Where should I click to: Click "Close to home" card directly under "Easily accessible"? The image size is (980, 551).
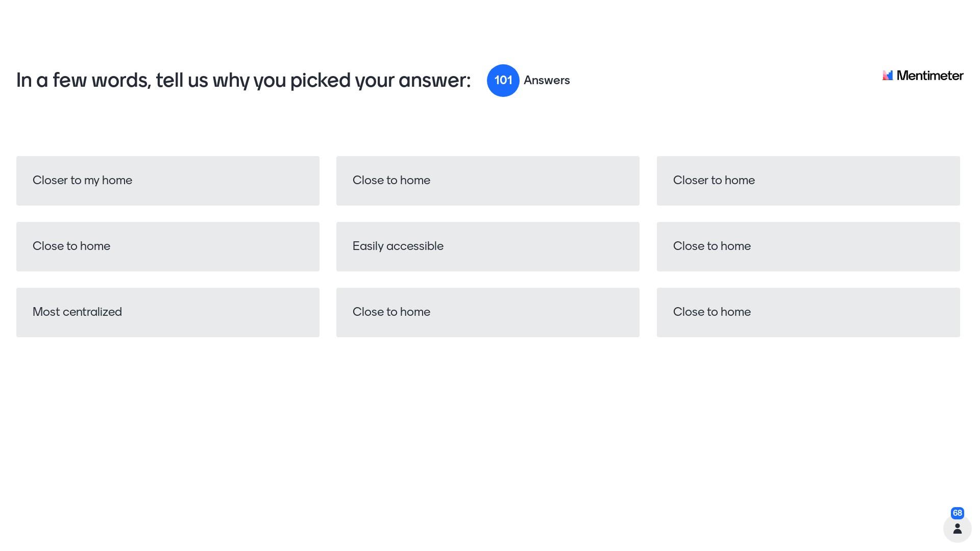(x=487, y=312)
